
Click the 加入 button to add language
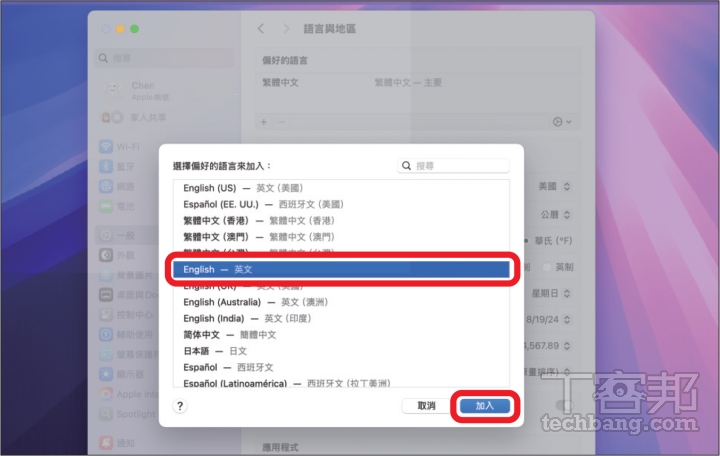pos(485,406)
